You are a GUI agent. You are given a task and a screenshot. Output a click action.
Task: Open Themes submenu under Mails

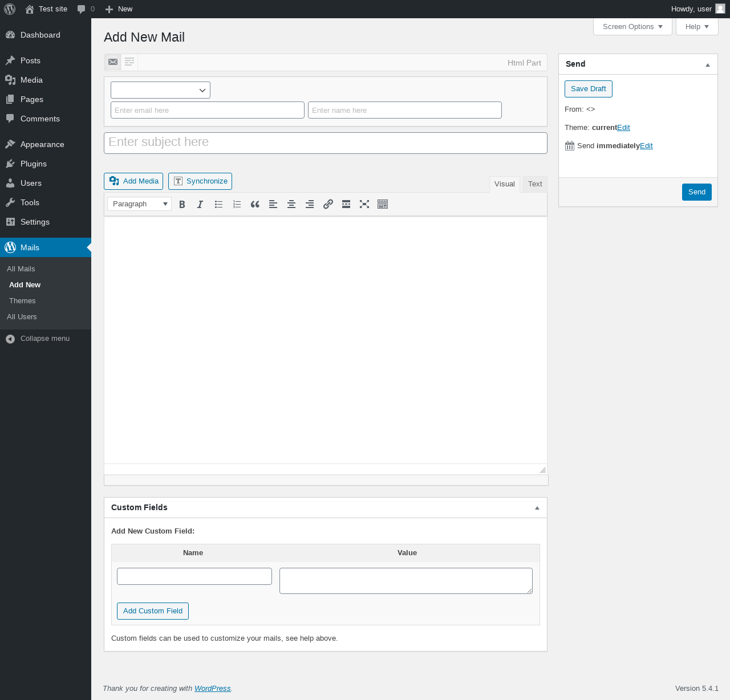[22, 301]
